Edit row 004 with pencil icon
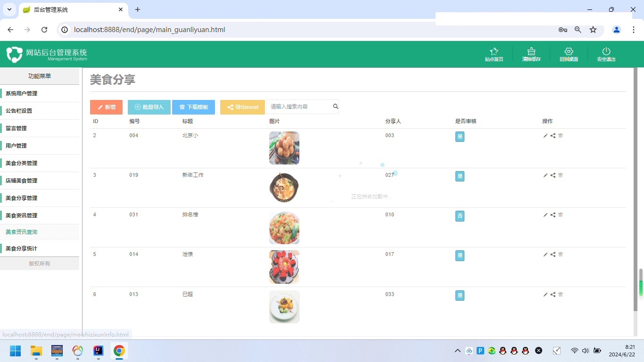 [x=545, y=136]
